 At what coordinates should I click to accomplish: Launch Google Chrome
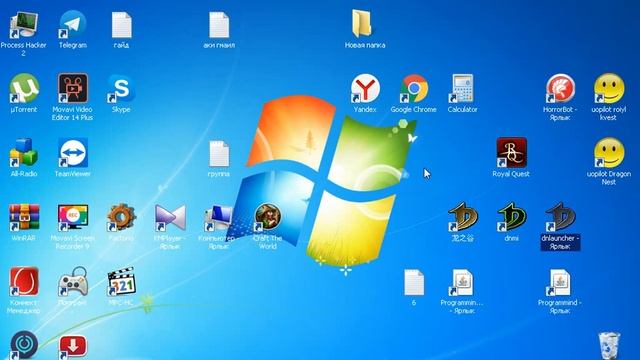[x=414, y=88]
